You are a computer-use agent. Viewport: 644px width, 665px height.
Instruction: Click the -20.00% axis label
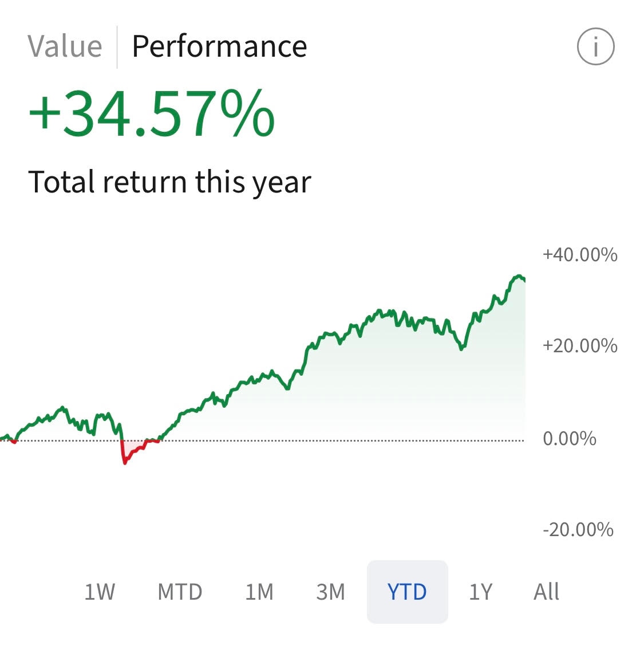point(578,529)
